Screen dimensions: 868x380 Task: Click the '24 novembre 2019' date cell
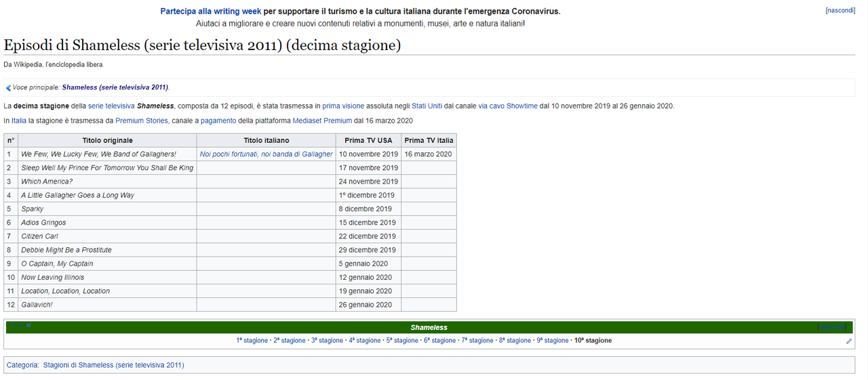369,182
